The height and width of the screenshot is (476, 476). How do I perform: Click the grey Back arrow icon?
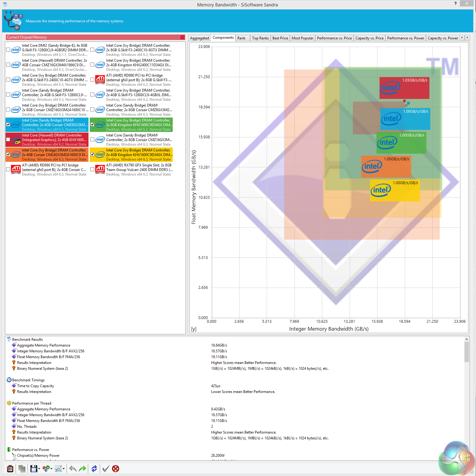pyautogui.click(x=73, y=468)
